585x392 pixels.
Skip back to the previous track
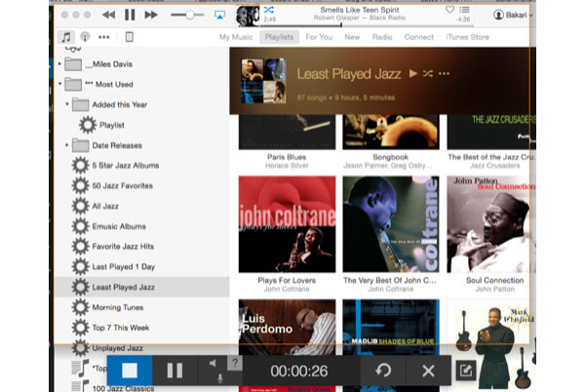click(x=108, y=15)
